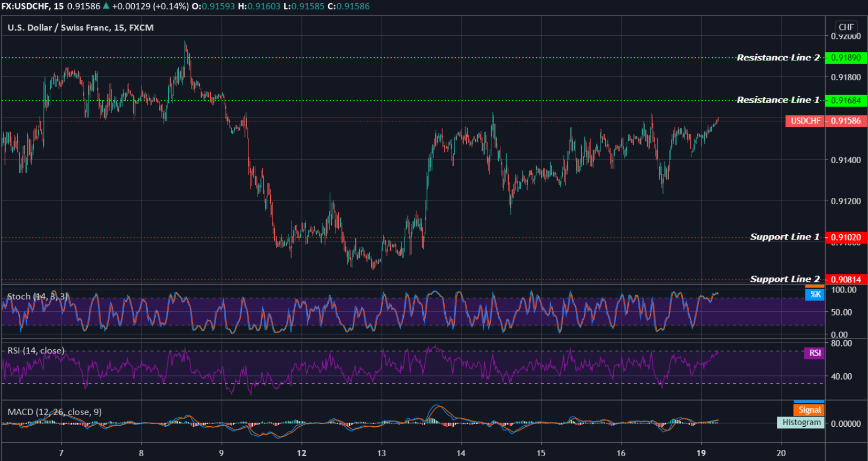The height and width of the screenshot is (461, 868).
Task: Click date label 7 on time axis
Action: pyautogui.click(x=61, y=453)
